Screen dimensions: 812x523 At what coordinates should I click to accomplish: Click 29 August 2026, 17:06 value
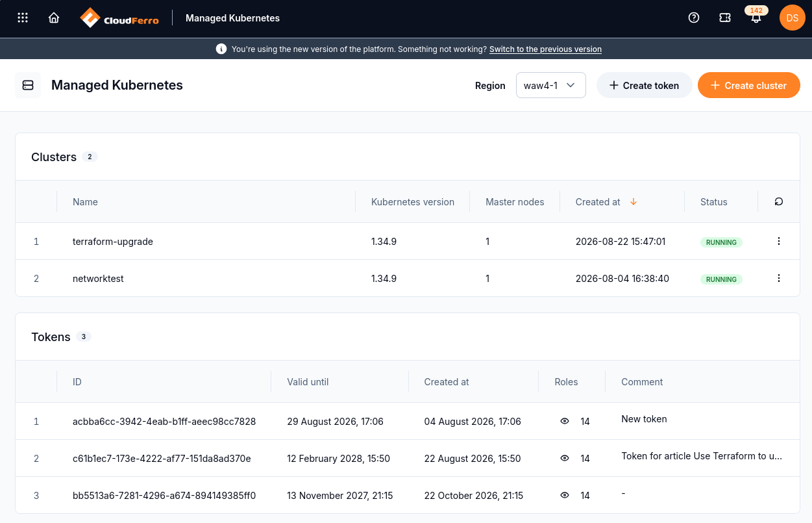point(335,422)
